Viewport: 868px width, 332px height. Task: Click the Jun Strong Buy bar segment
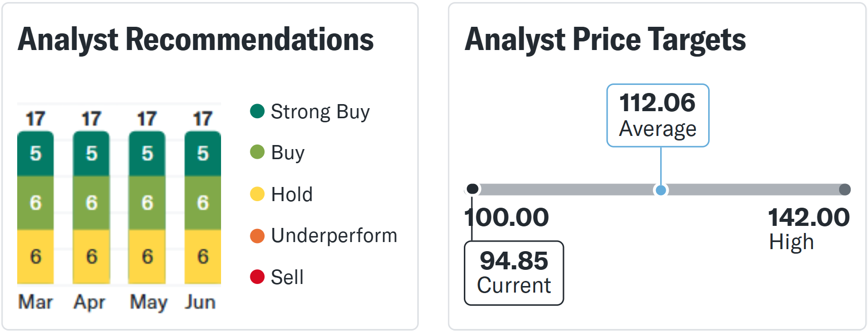click(202, 153)
